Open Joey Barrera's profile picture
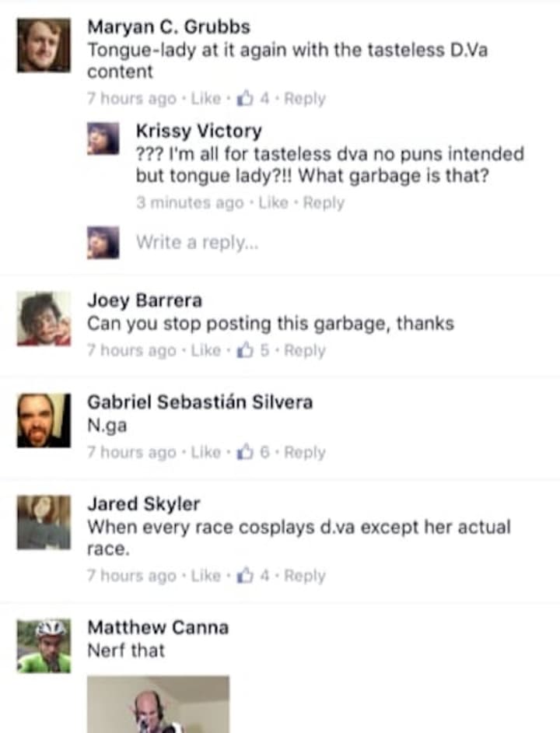Viewport: 560px width, 733px height. 44,319
